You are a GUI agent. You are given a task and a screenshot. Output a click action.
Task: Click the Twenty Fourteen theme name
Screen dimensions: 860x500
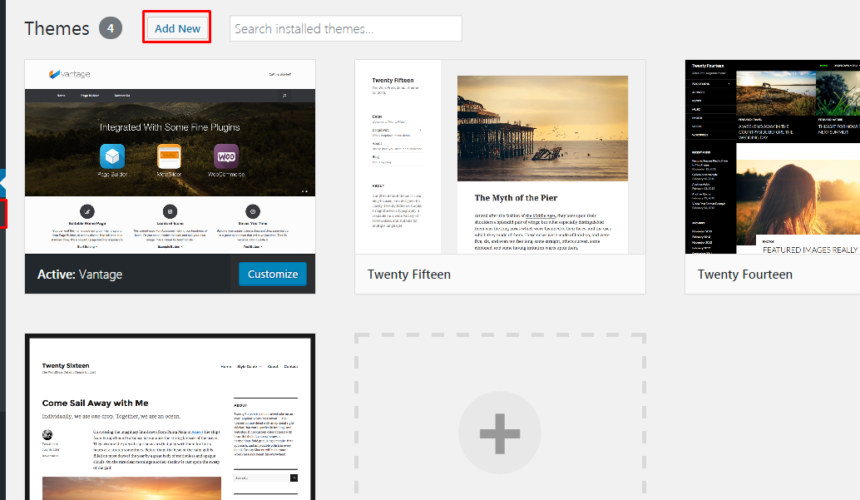coord(745,274)
